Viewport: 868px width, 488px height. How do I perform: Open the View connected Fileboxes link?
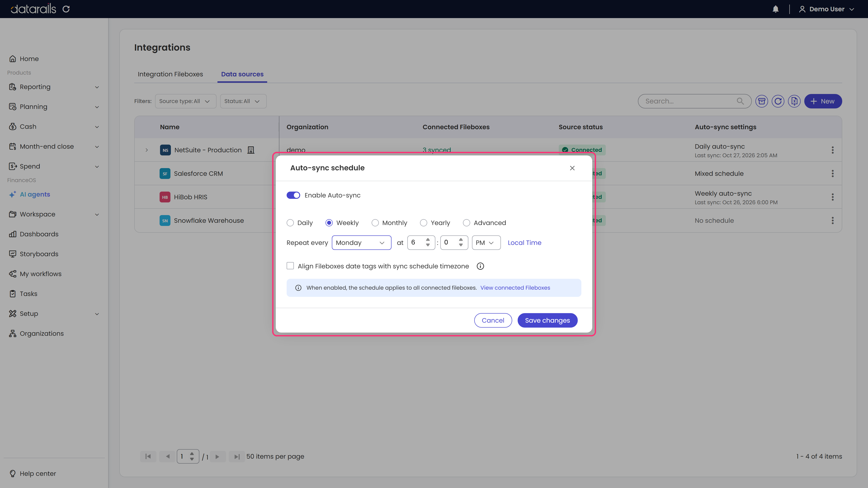[x=515, y=288]
